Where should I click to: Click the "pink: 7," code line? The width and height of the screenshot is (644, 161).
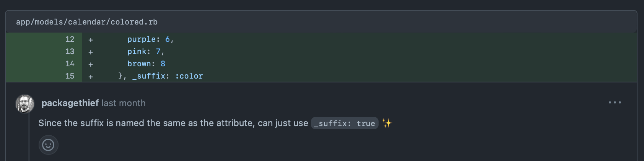point(146,51)
